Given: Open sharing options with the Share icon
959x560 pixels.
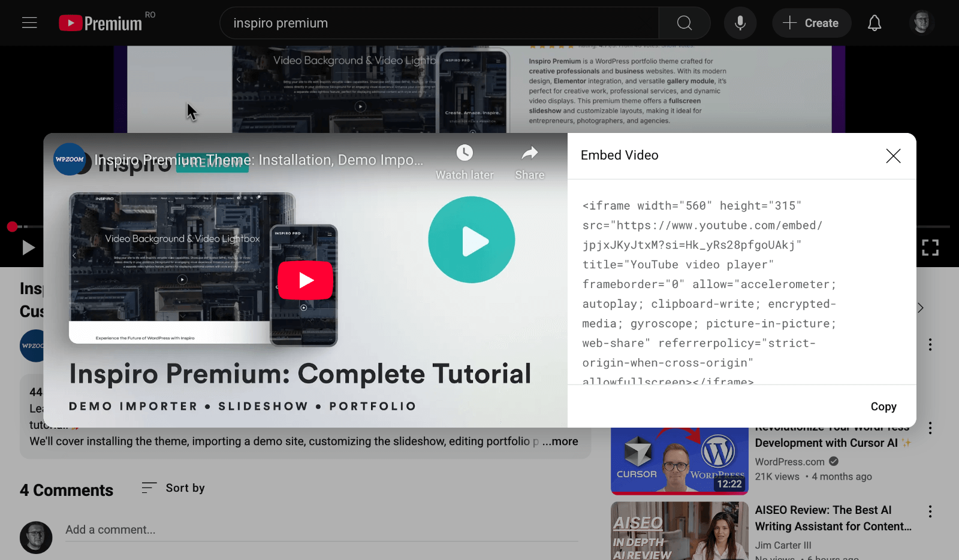Looking at the screenshot, I should [x=529, y=154].
